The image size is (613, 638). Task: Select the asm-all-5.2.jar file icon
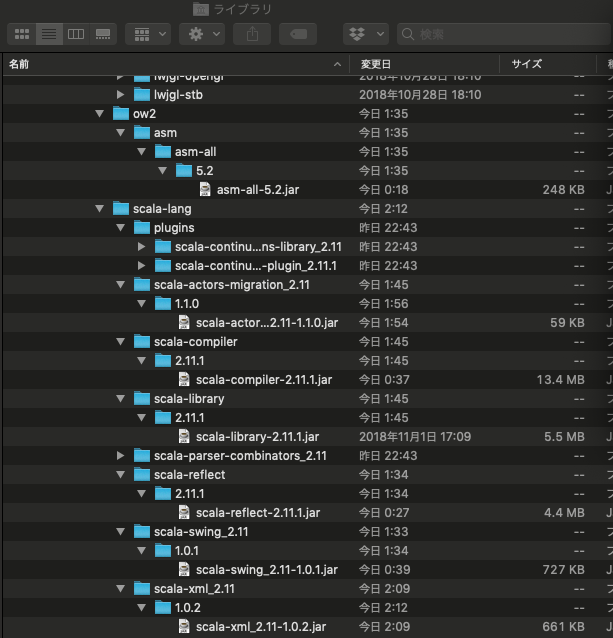[x=205, y=190]
